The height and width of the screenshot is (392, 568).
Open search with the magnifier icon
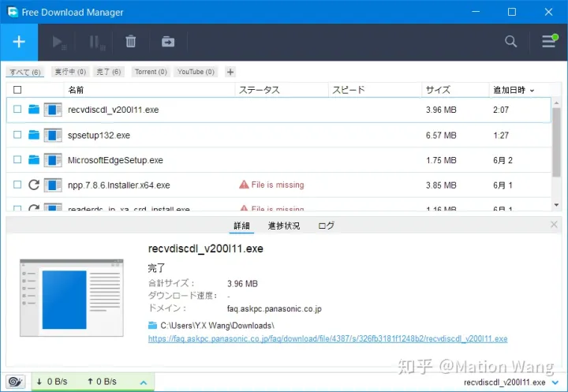[510, 41]
